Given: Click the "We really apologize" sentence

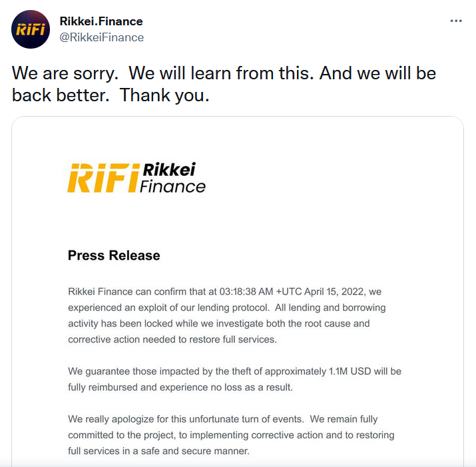Looking at the screenshot, I should [x=186, y=419].
